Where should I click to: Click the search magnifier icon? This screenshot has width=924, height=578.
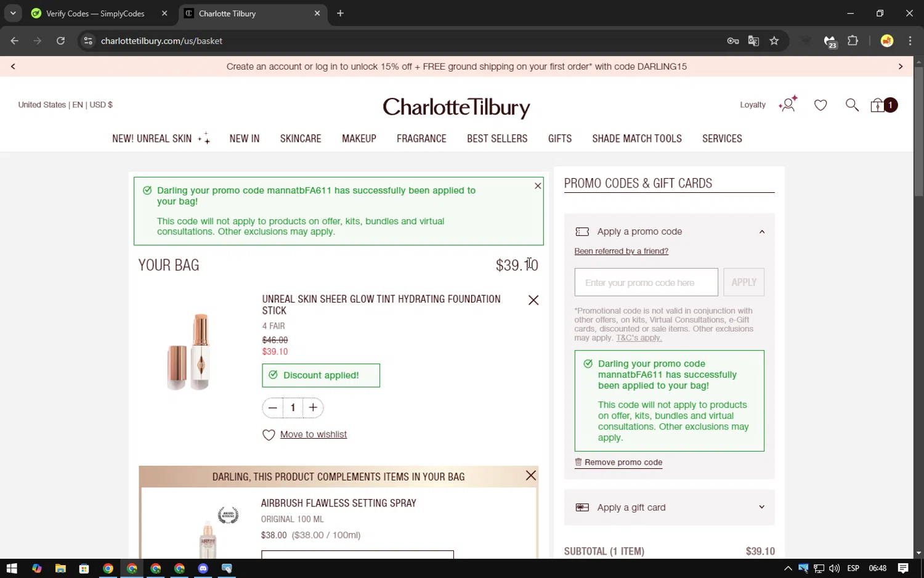[x=852, y=105]
